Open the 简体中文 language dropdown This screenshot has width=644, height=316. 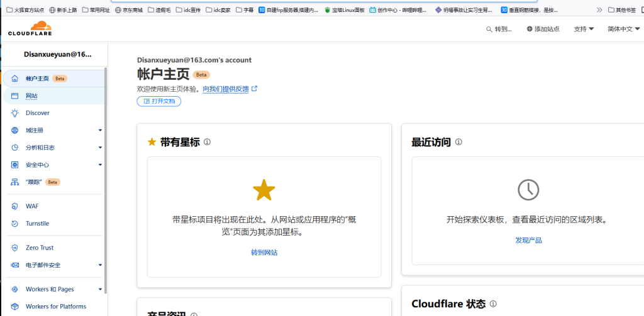tap(624, 29)
